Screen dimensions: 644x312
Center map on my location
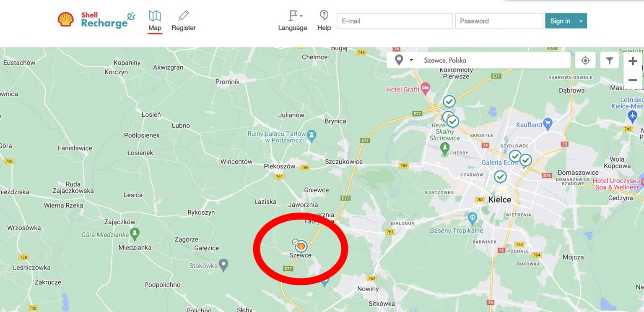(585, 60)
